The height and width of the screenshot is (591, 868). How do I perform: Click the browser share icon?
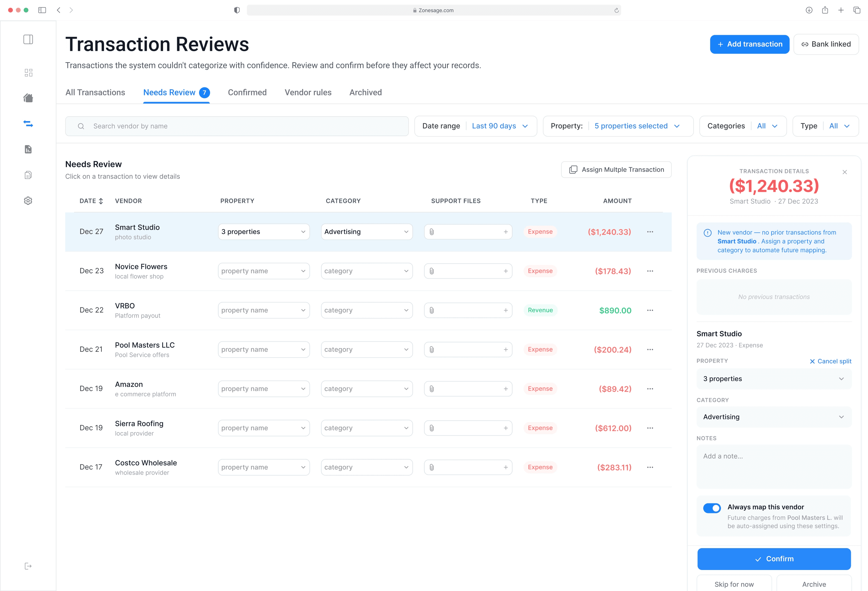(x=825, y=10)
